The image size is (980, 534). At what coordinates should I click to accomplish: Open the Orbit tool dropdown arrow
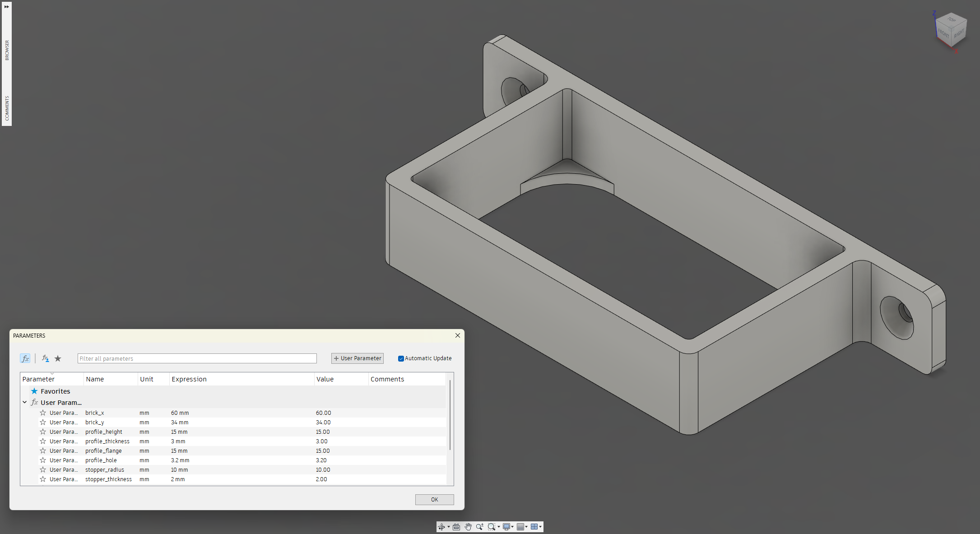[449, 527]
